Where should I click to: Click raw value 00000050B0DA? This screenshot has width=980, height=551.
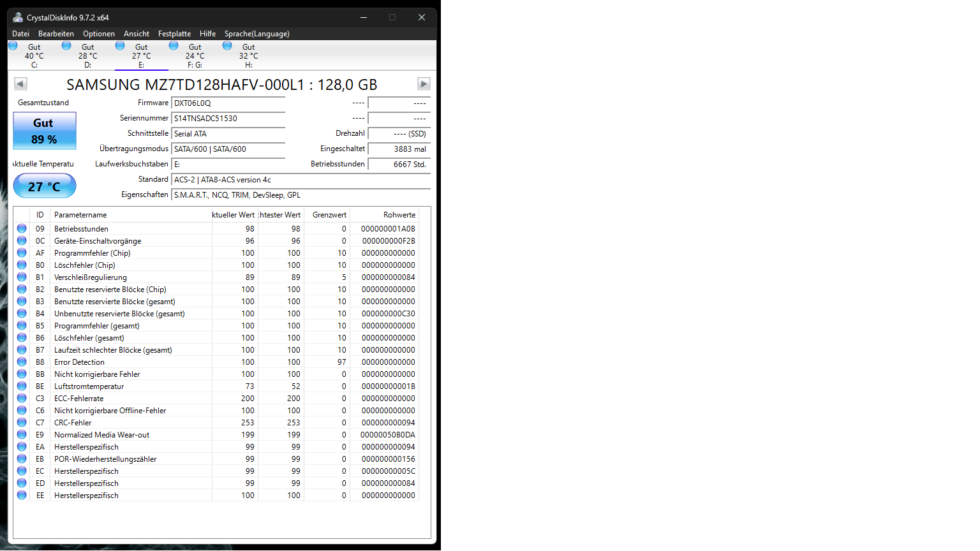coord(388,435)
